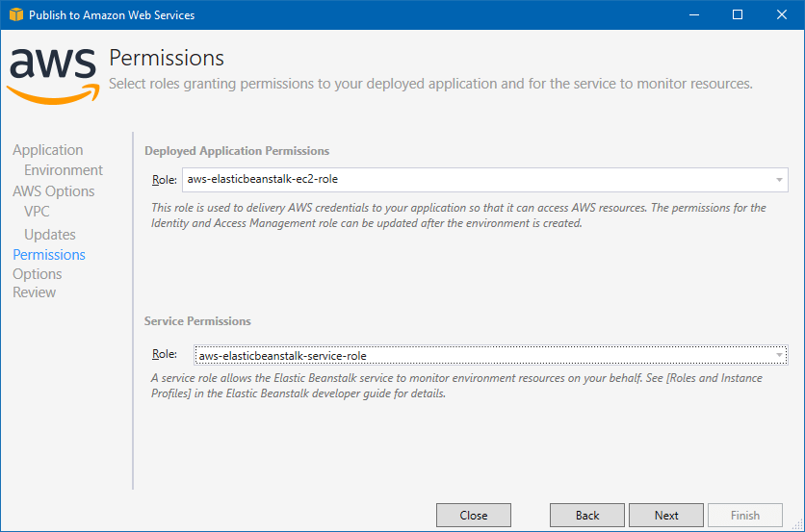The image size is (805, 532).
Task: Open the VPC step in sidebar
Action: [x=37, y=212]
